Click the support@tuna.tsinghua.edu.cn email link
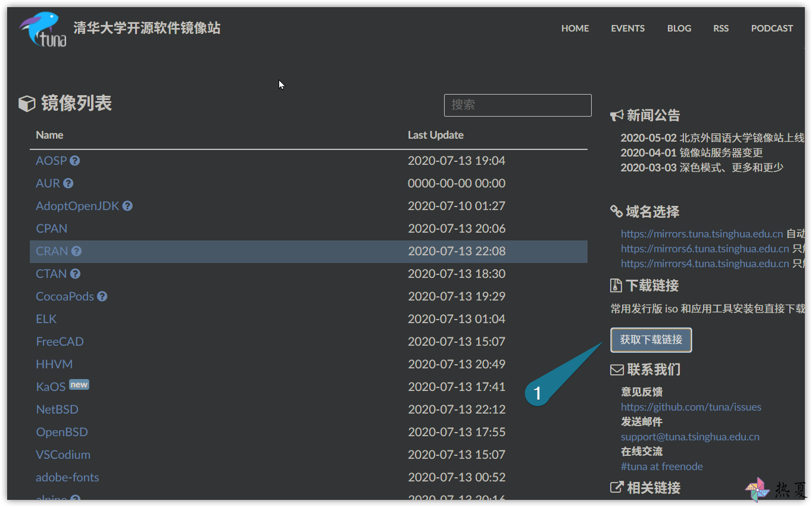 690,437
